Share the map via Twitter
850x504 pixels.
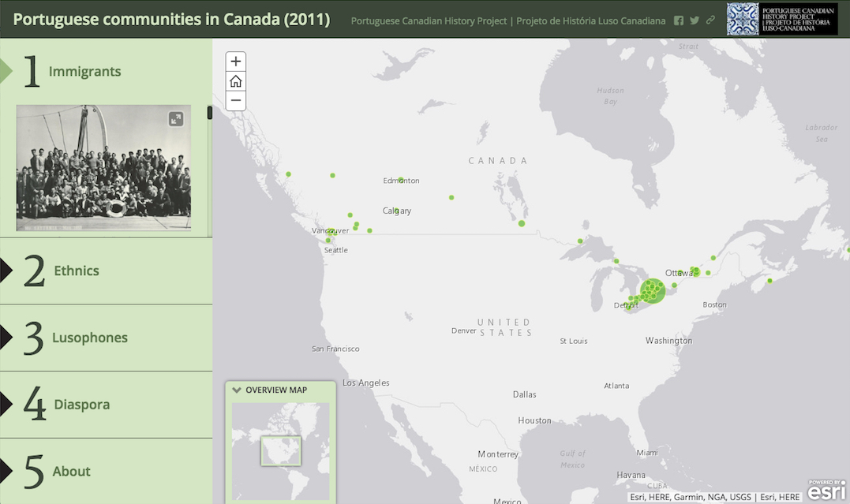(695, 21)
